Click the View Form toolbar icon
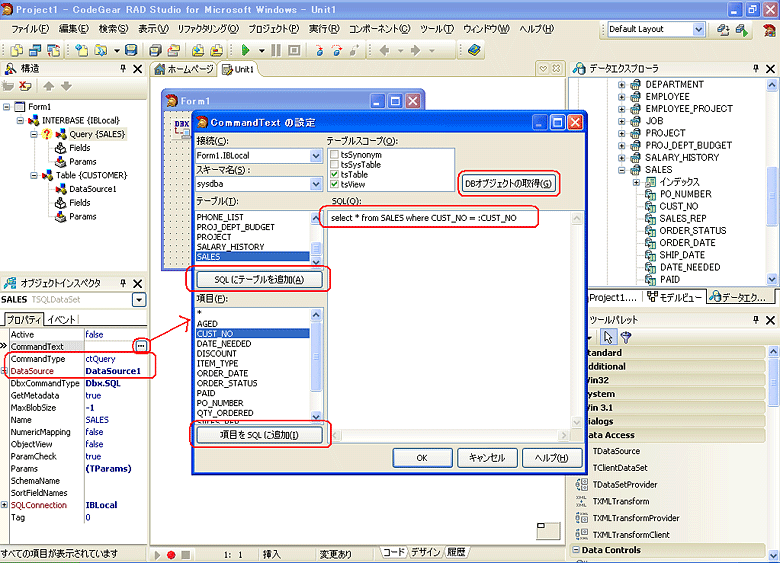Screen dimensions: 780x563 click(x=35, y=50)
